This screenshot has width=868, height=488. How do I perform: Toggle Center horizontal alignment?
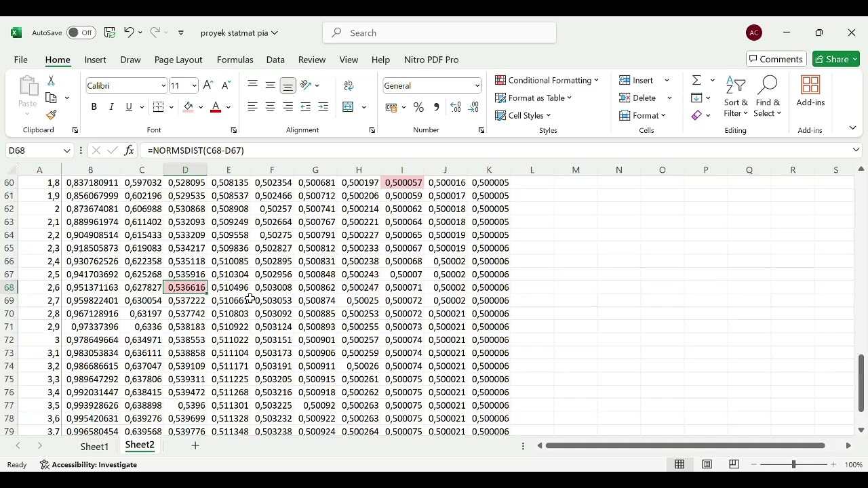tap(270, 107)
